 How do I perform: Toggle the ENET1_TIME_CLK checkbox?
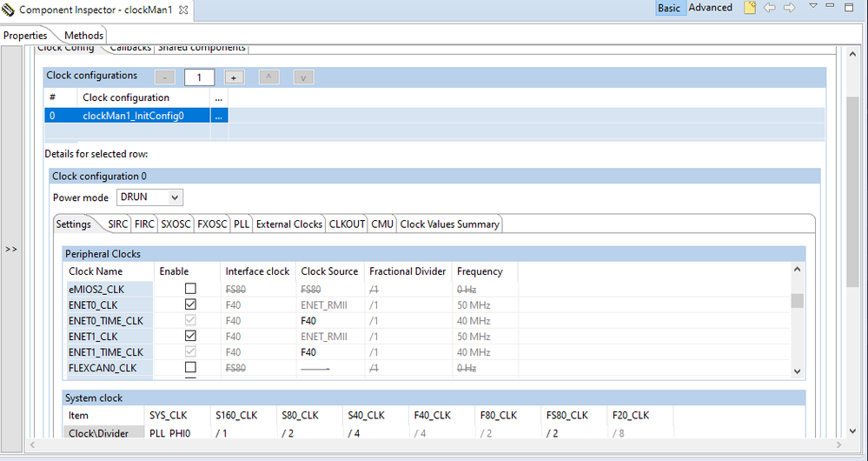click(x=190, y=351)
